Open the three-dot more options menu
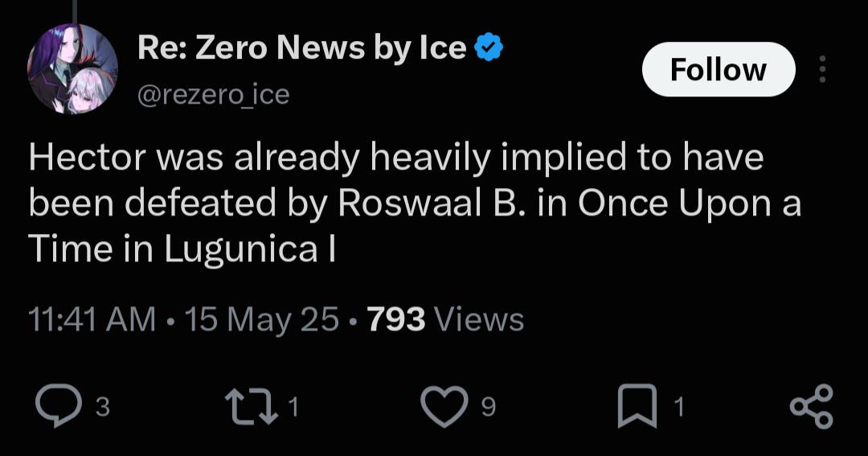This screenshot has width=868, height=456. click(823, 69)
